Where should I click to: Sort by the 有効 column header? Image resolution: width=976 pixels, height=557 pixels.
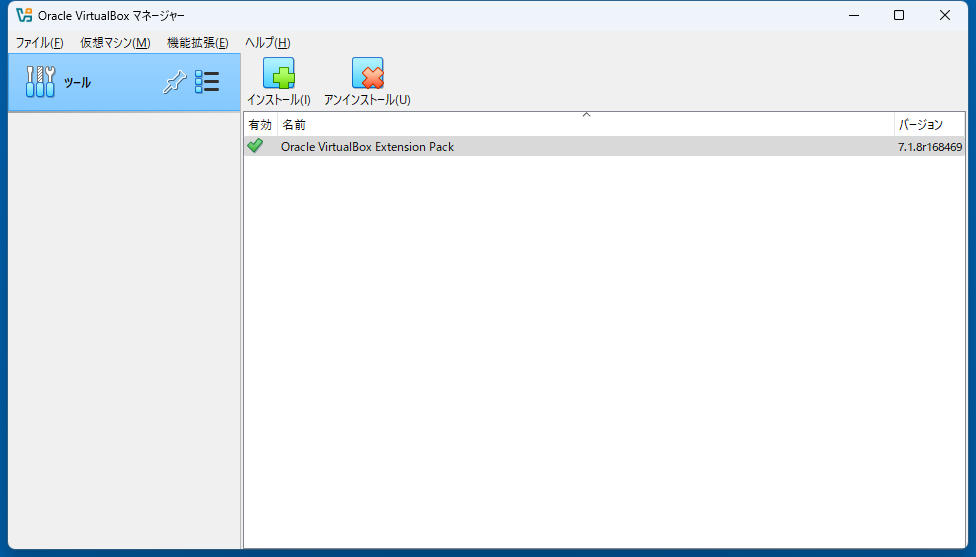(x=260, y=124)
